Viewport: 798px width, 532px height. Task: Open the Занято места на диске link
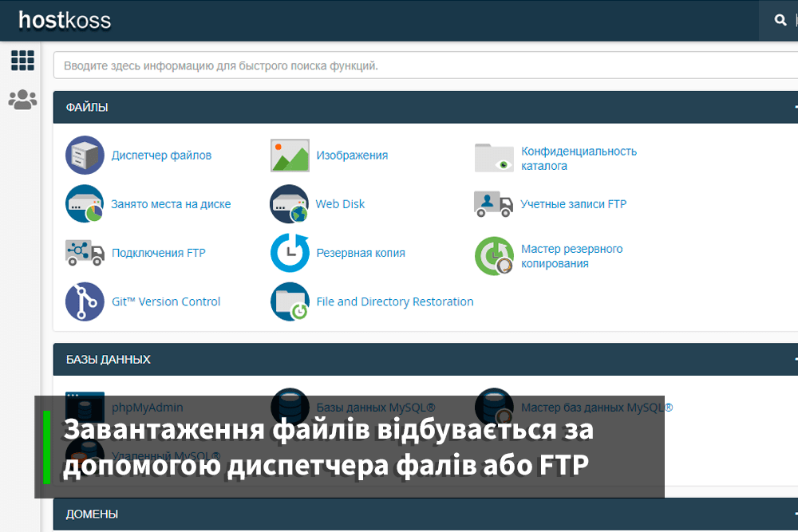coord(171,204)
